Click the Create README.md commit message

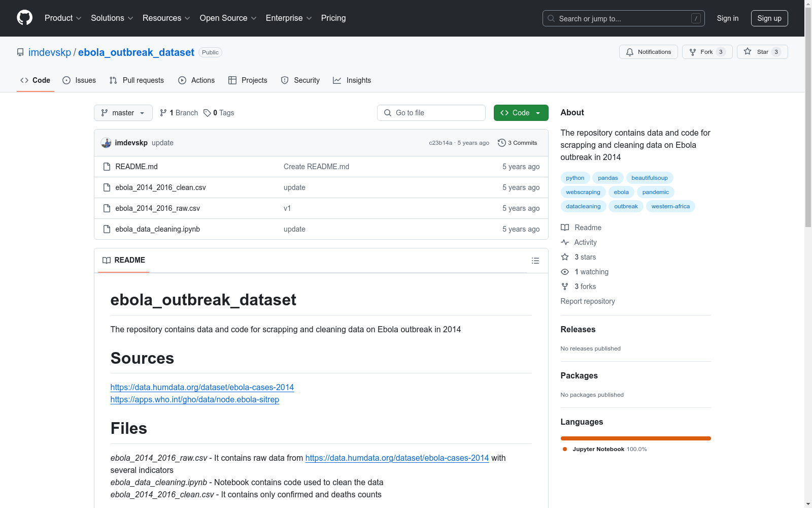[x=316, y=167]
